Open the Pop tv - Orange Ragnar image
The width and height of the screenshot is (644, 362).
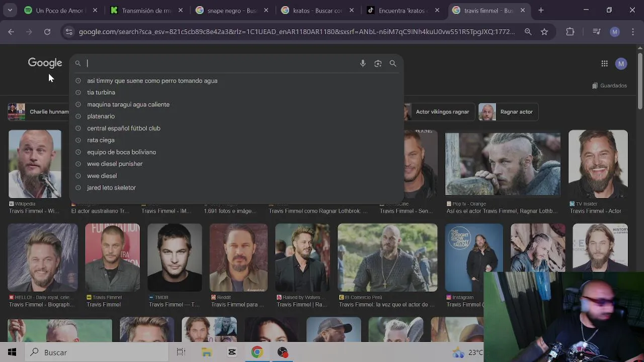pyautogui.click(x=503, y=164)
